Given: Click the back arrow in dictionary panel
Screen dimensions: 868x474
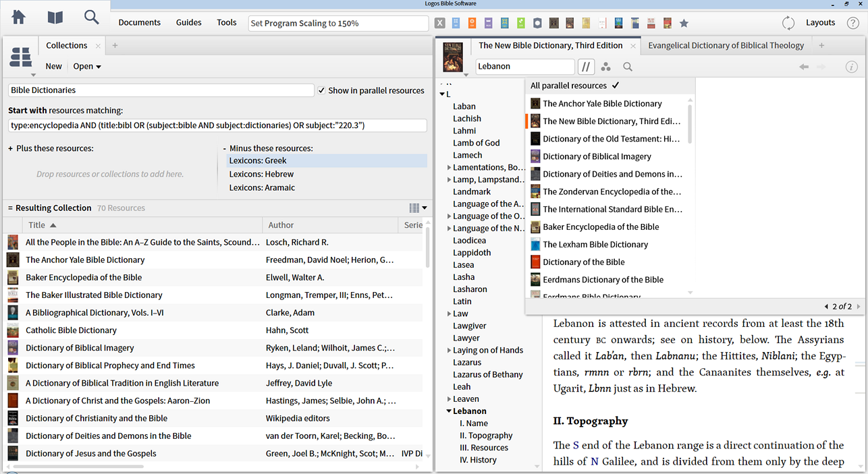Looking at the screenshot, I should click(804, 67).
